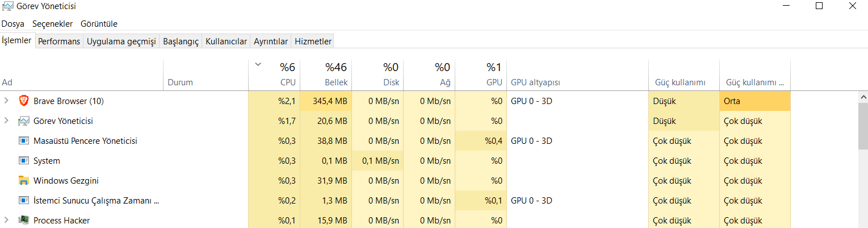This screenshot has height=228, width=868.
Task: Open the Görüntüle menu
Action: pos(99,24)
